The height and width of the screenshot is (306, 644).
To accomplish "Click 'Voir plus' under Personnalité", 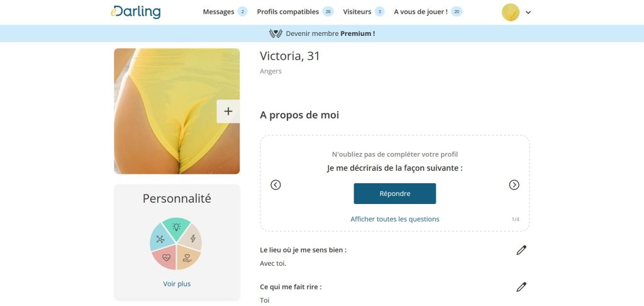I will click(x=177, y=284).
